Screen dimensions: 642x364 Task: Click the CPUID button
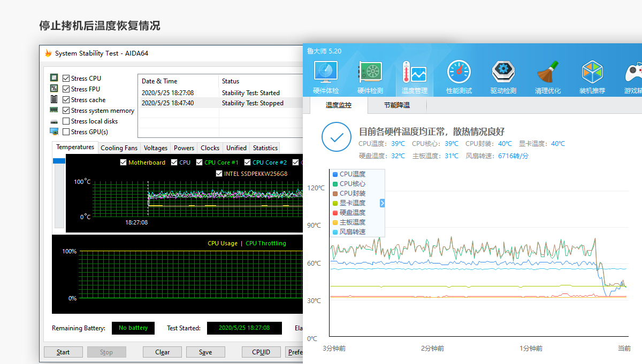(x=262, y=352)
